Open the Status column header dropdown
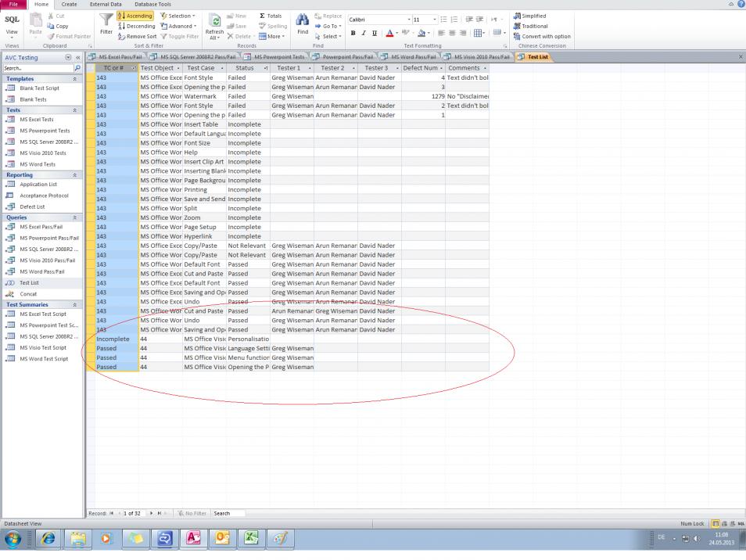The image size is (746, 560). (266, 69)
